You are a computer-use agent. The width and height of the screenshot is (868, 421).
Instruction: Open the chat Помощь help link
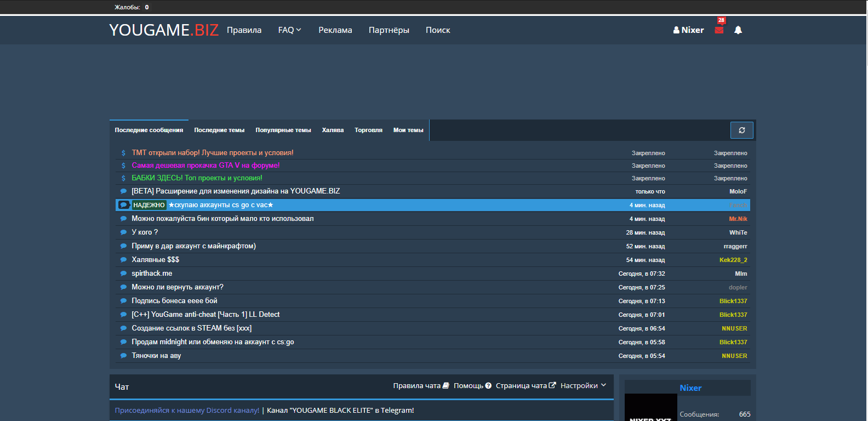(x=472, y=386)
